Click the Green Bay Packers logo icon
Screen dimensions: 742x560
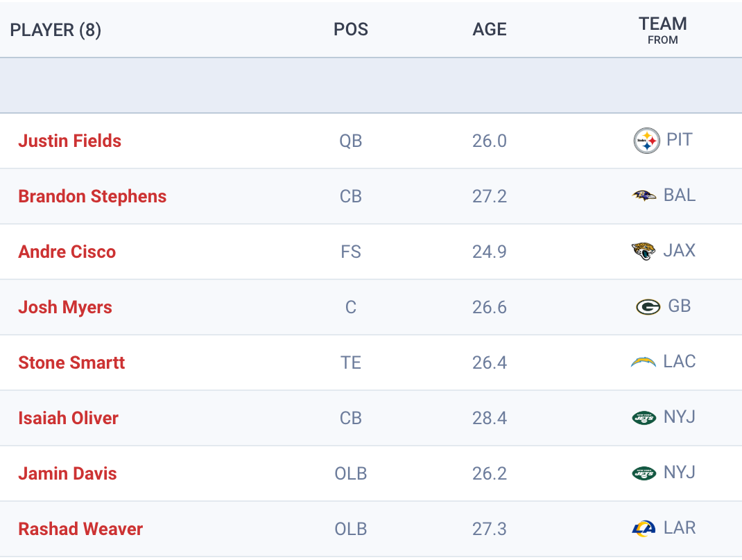[647, 306]
